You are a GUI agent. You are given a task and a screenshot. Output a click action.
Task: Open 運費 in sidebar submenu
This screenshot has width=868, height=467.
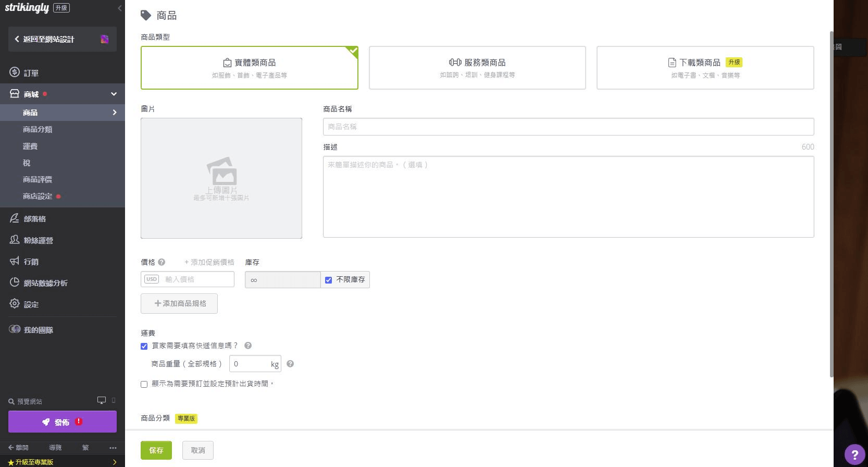(x=30, y=146)
